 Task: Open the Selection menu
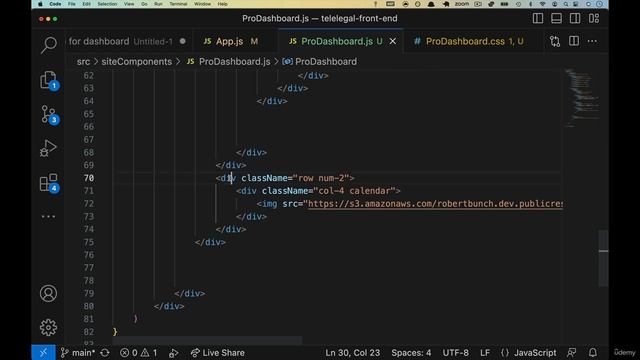107,4
